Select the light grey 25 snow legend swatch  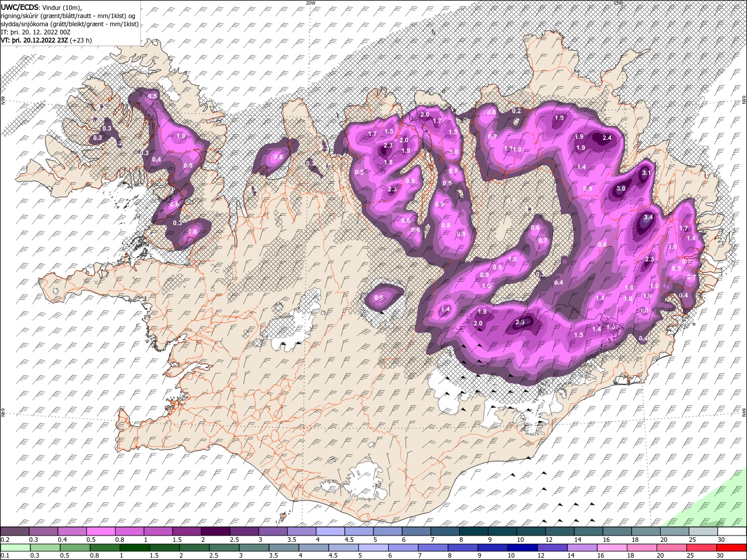704,531
